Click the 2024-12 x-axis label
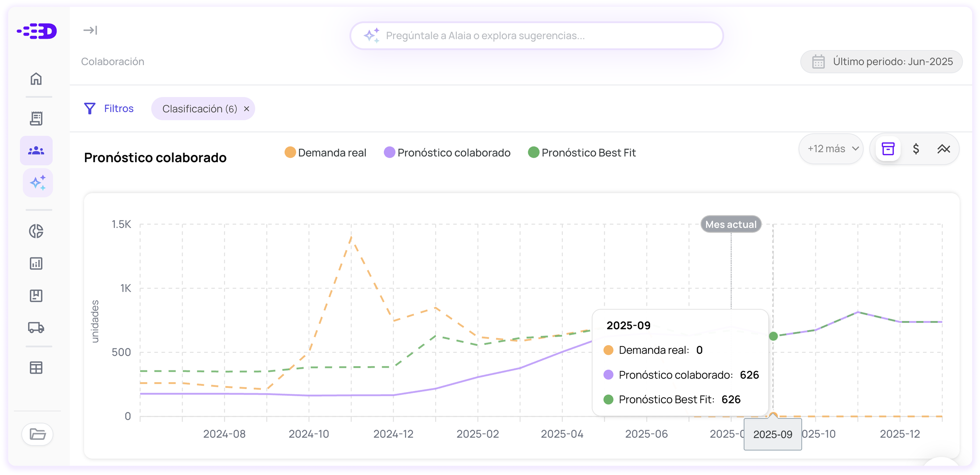The image size is (980, 475). point(393,434)
